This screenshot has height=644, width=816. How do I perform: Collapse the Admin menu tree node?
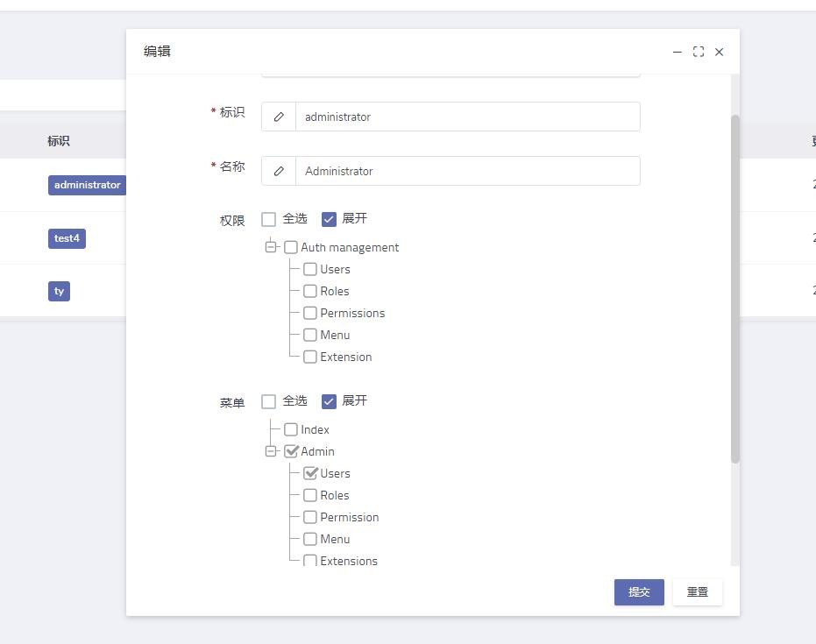271,451
